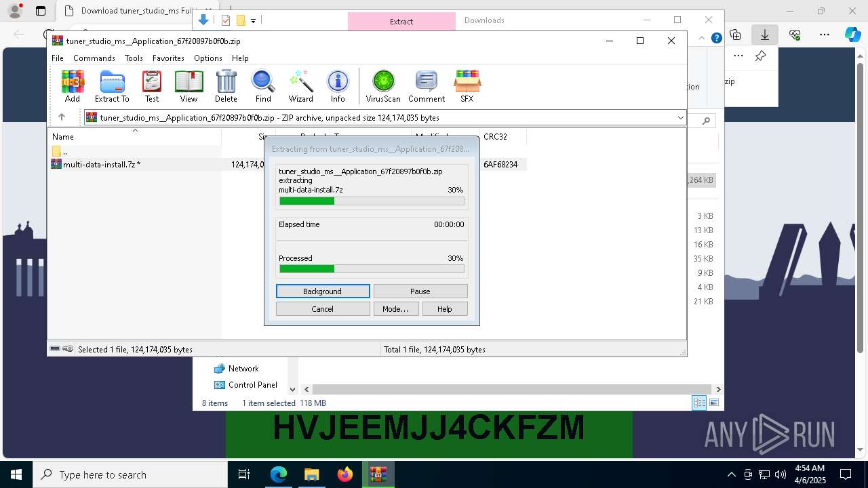Launch the Find tool
This screenshot has height=488, width=868.
[x=263, y=86]
